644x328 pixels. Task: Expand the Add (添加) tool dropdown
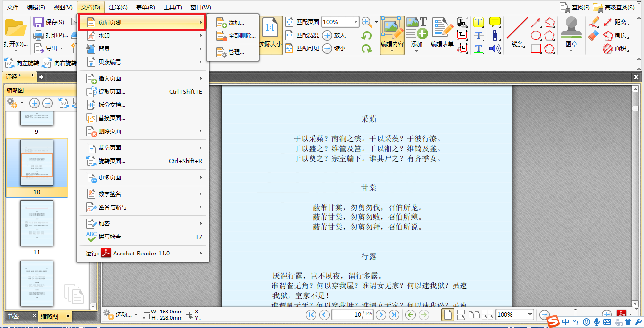[417, 50]
